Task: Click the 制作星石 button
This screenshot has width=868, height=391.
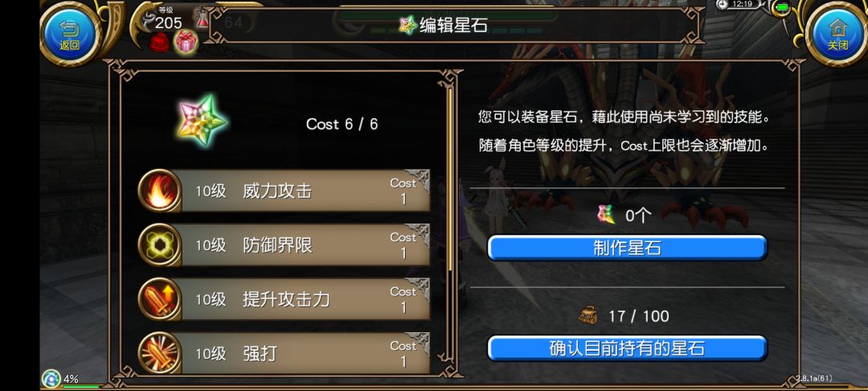Action: coord(627,248)
